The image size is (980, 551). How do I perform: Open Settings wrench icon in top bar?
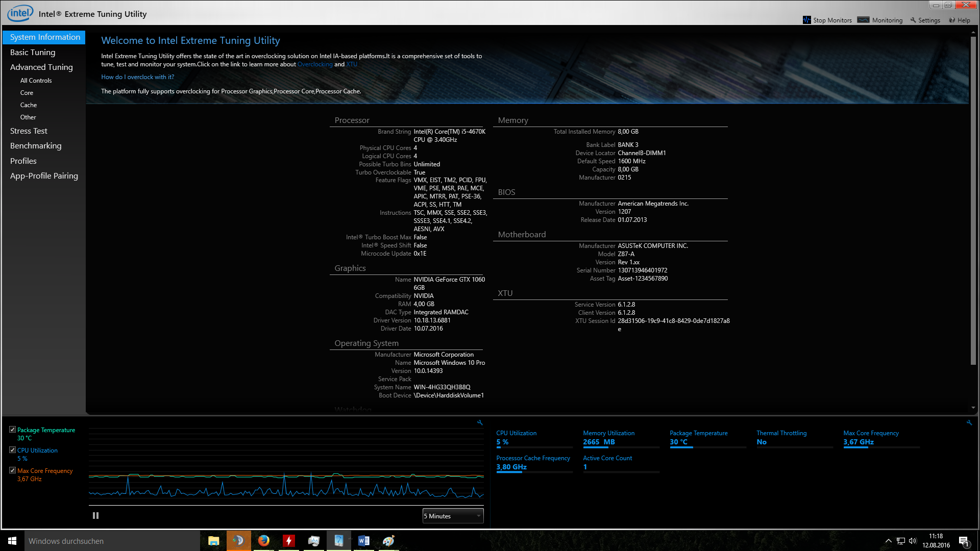pos(913,20)
